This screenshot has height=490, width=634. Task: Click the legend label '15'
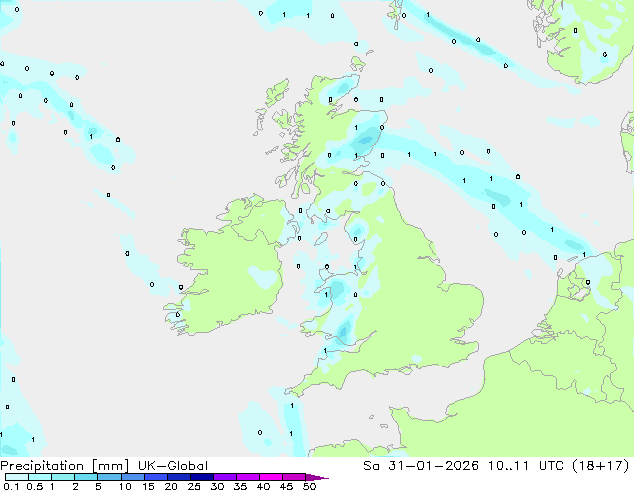pyautogui.click(x=148, y=486)
